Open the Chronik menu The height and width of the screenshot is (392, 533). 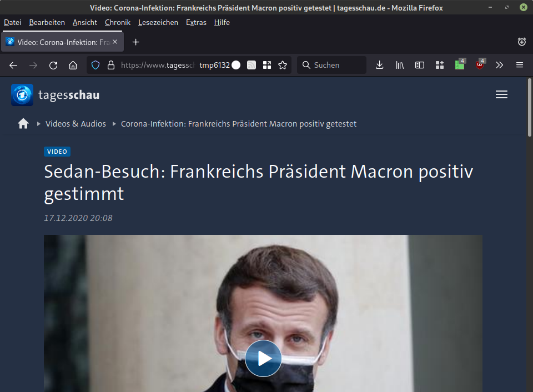[x=118, y=22]
